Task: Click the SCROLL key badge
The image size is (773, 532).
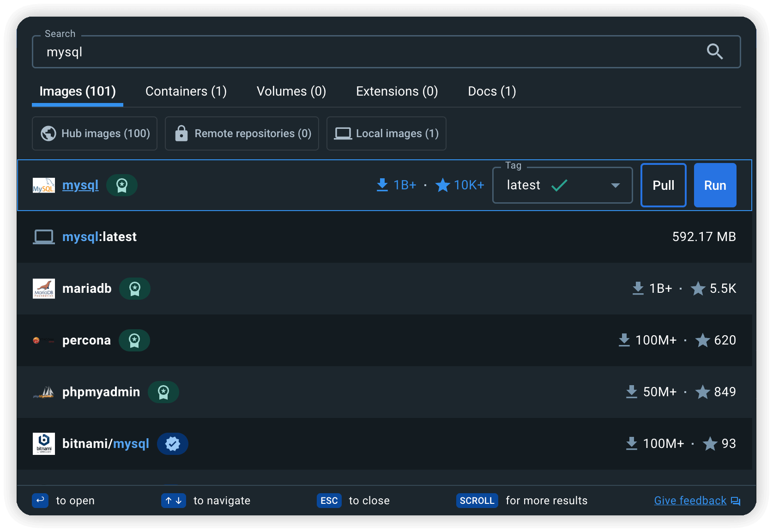Action: coord(477,501)
